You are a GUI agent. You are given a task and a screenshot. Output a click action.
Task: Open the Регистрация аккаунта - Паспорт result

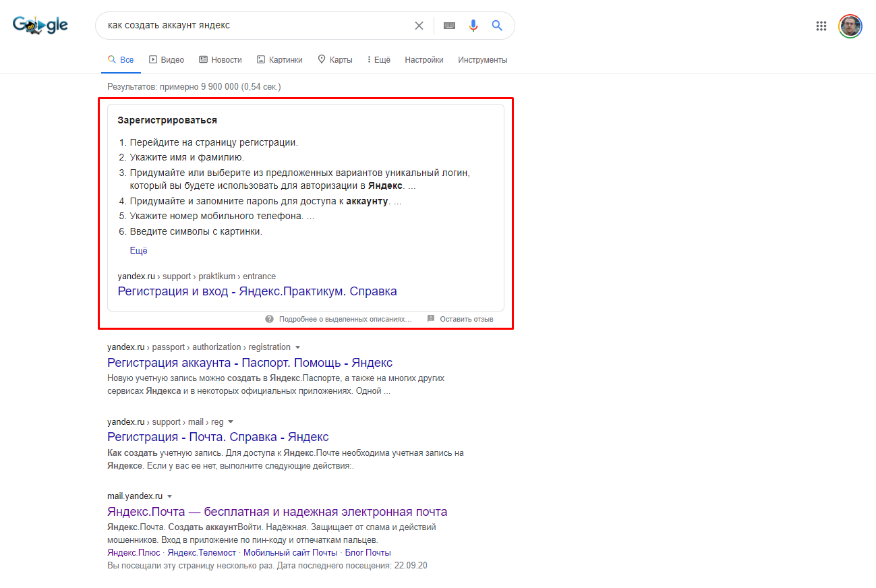pos(250,362)
